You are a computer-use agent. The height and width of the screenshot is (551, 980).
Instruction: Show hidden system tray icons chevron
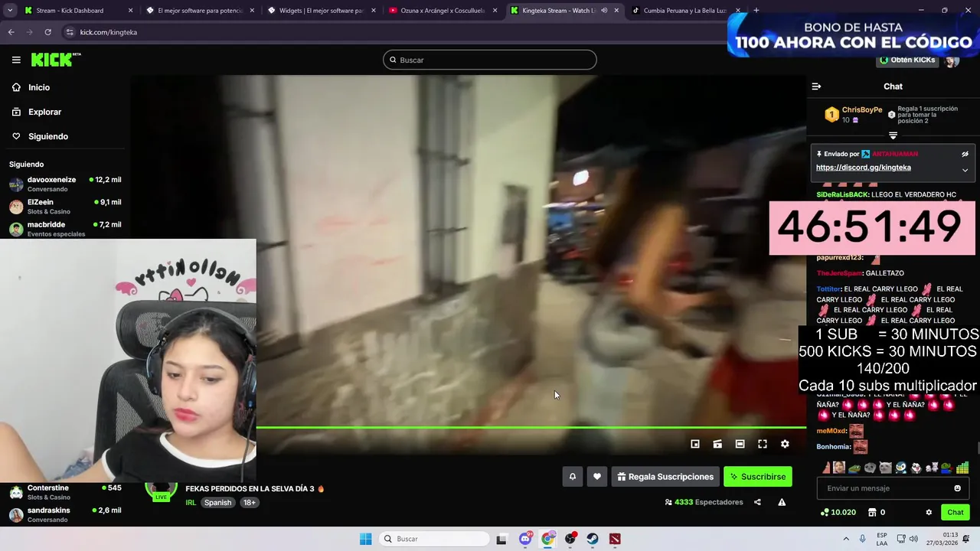tap(847, 539)
